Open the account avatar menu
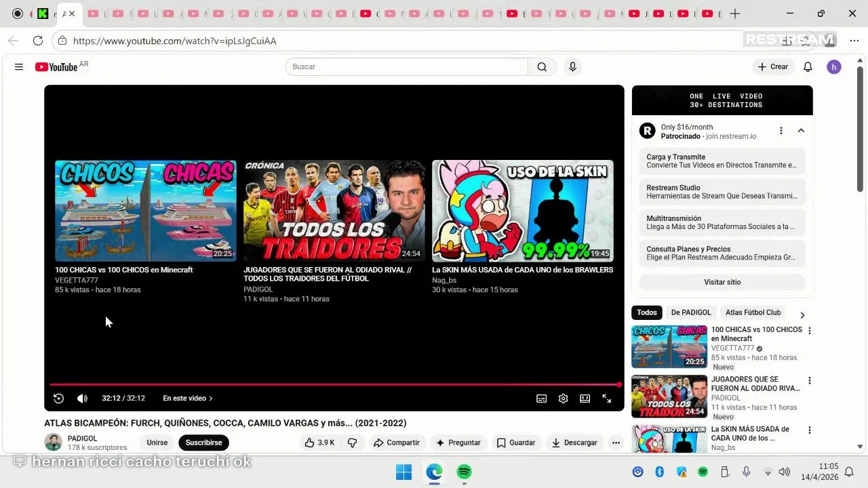868x488 pixels. click(834, 66)
